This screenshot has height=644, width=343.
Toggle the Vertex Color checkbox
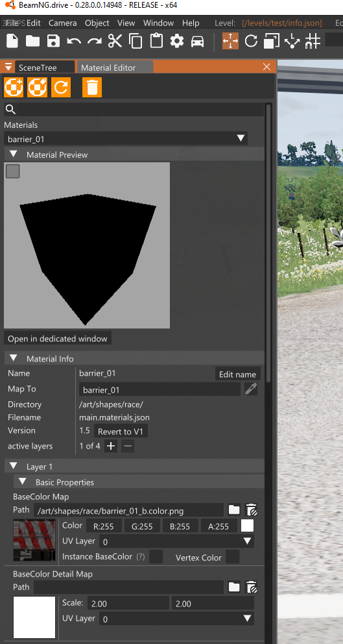pyautogui.click(x=233, y=557)
